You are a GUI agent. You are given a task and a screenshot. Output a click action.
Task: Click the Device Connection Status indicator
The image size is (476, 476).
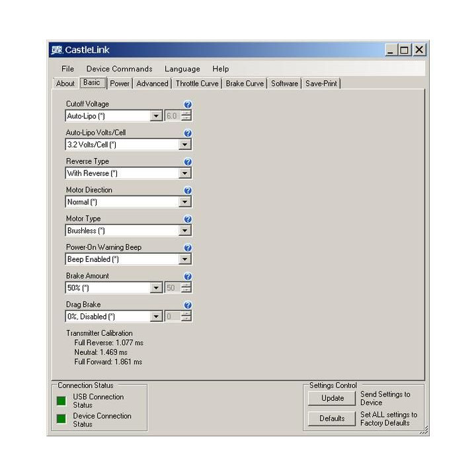61,418
